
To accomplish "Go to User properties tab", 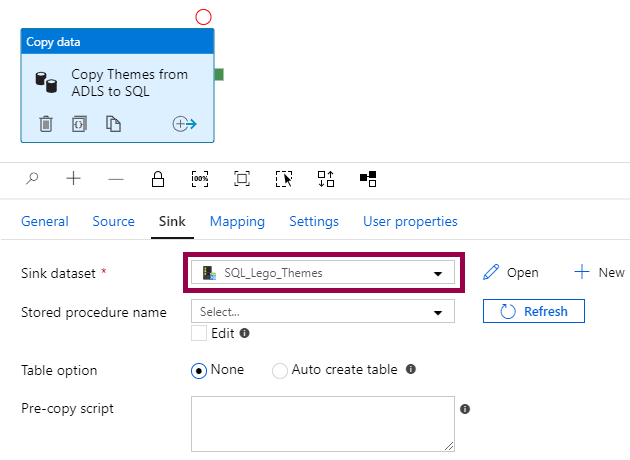I will pos(410,222).
